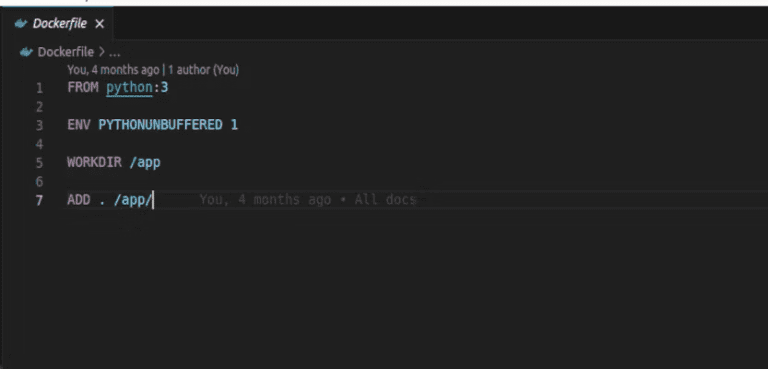Click the FROM keyword on line 1
The height and width of the screenshot is (369, 768).
click(x=83, y=88)
